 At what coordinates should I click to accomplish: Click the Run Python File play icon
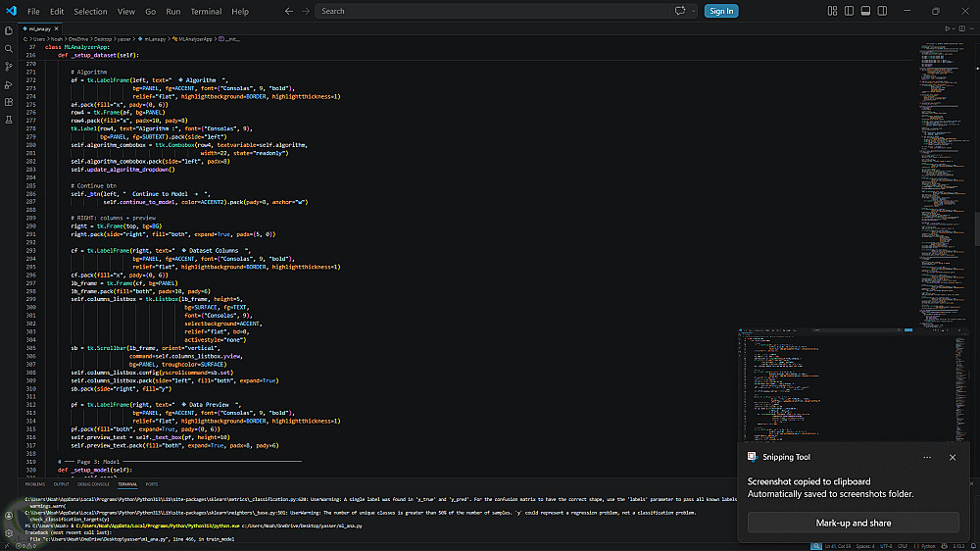pyautogui.click(x=949, y=28)
